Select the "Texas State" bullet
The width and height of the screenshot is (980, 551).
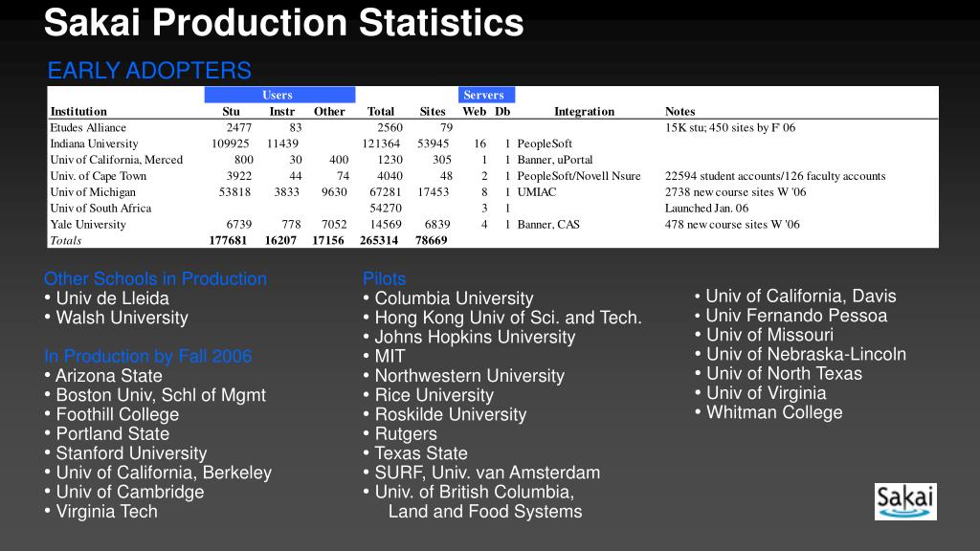415,453
